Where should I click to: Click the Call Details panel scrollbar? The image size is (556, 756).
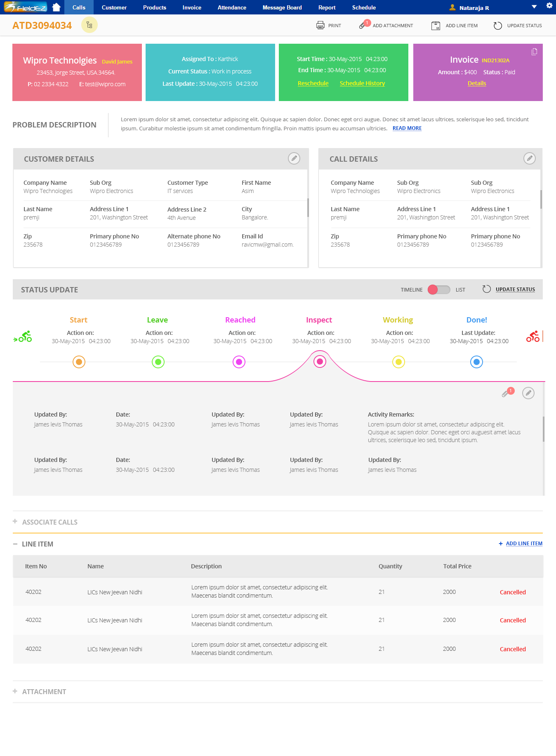541,199
